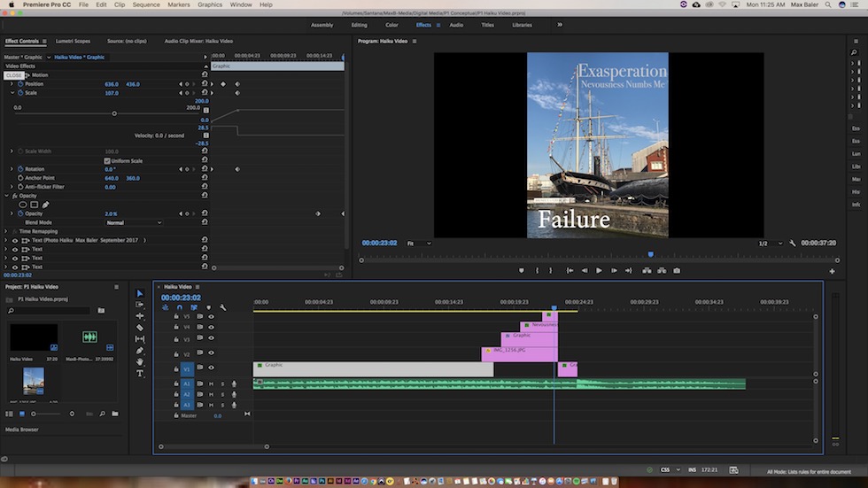The height and width of the screenshot is (488, 868).
Task: Toggle Rotation stopwatch animation
Action: [x=20, y=169]
